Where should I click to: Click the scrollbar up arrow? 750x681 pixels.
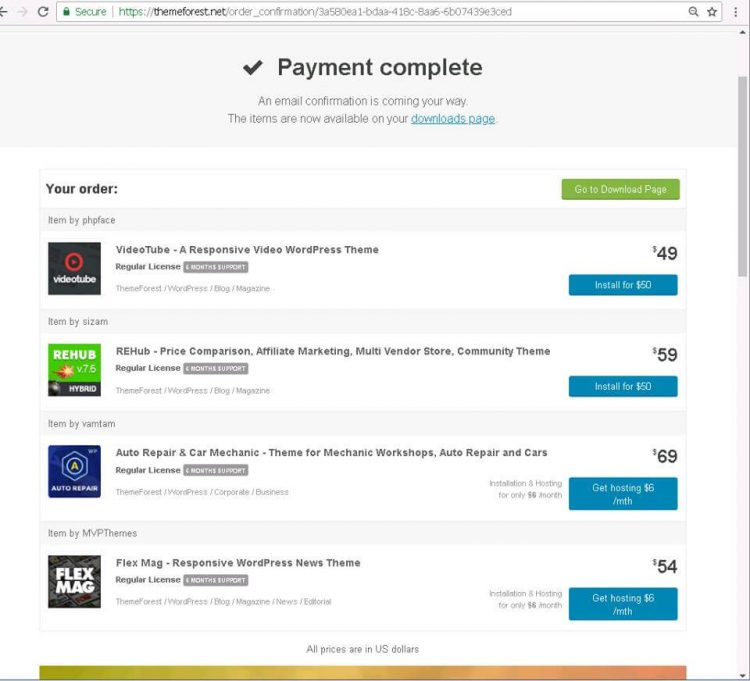coord(742,33)
